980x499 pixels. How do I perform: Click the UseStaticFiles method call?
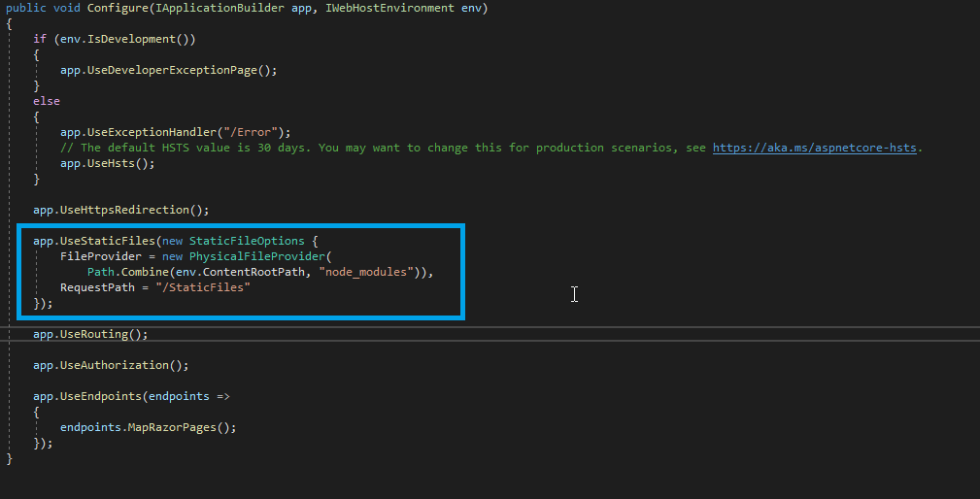[108, 241]
